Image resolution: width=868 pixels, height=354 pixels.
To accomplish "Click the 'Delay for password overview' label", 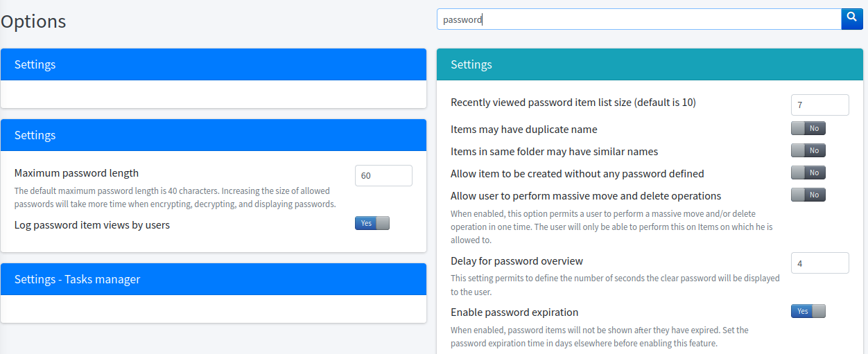I will (517, 261).
